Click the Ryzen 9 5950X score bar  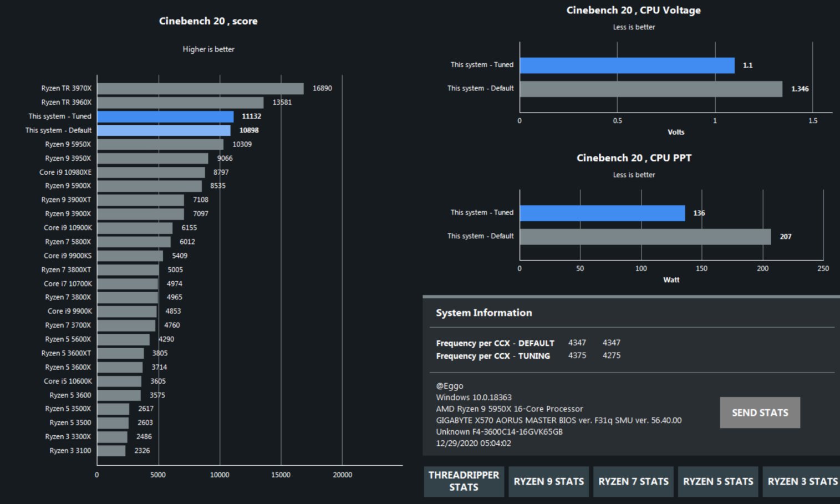160,144
